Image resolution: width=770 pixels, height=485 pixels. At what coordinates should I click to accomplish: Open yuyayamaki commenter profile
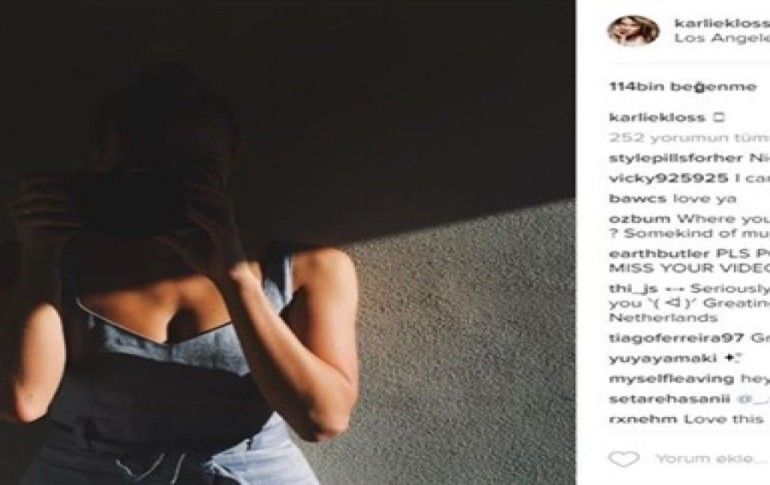tap(662, 359)
